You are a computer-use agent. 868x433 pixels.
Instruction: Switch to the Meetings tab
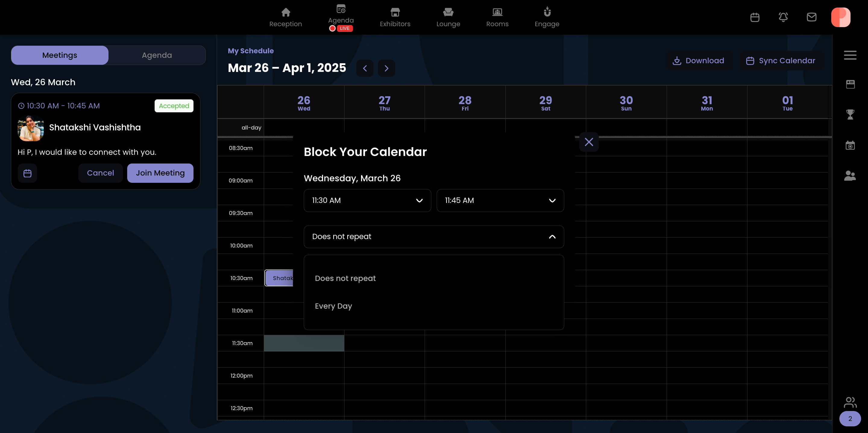tap(60, 55)
